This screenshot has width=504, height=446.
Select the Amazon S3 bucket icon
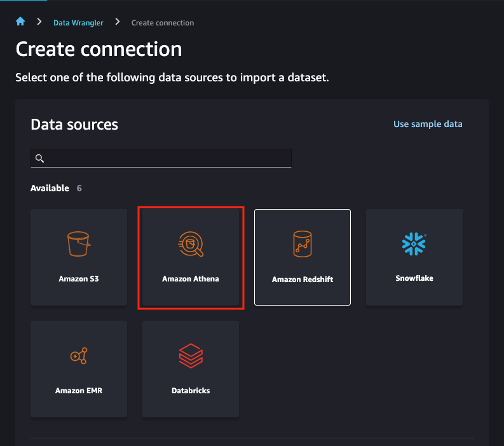click(x=79, y=244)
